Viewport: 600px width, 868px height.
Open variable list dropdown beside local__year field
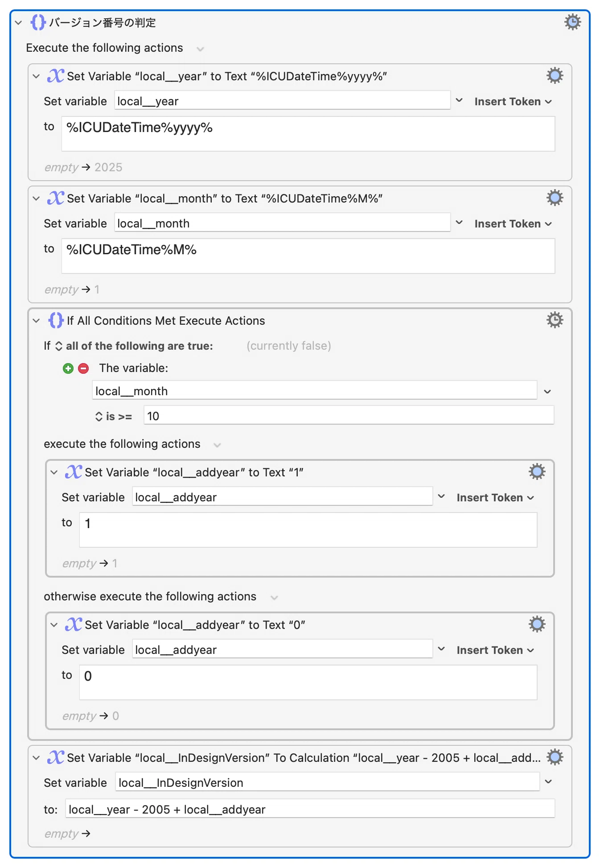(x=459, y=101)
